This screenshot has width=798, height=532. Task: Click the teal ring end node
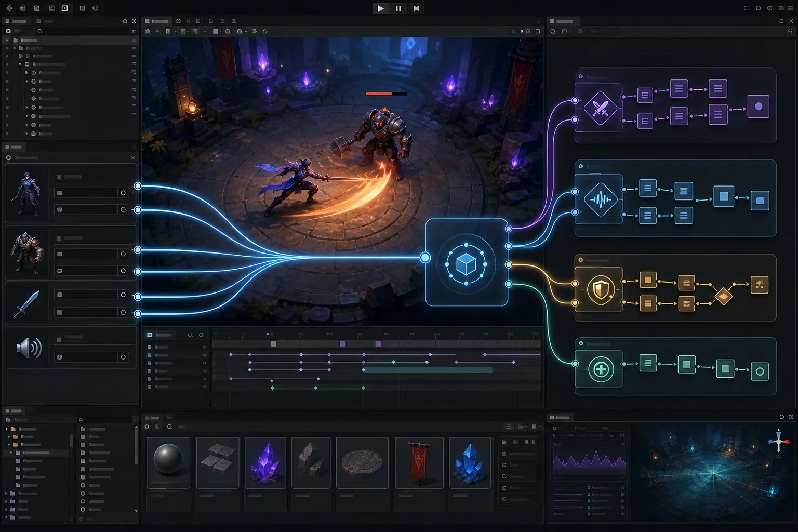click(x=760, y=371)
